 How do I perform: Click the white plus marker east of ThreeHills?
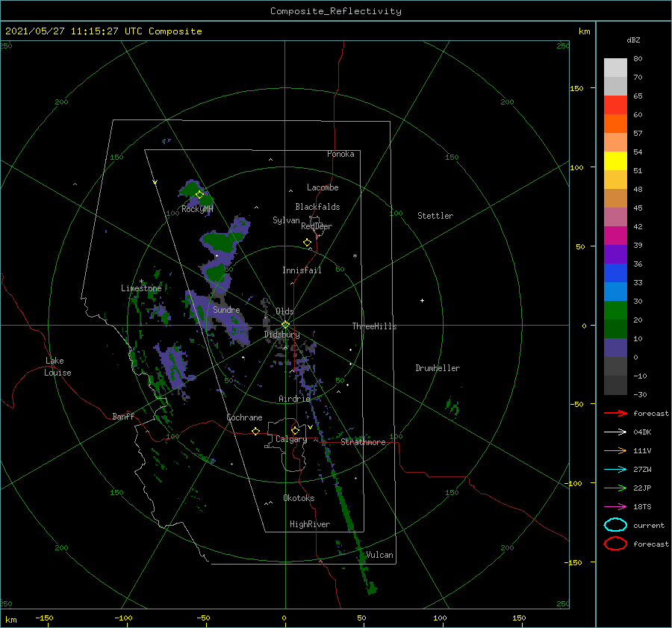422,300
